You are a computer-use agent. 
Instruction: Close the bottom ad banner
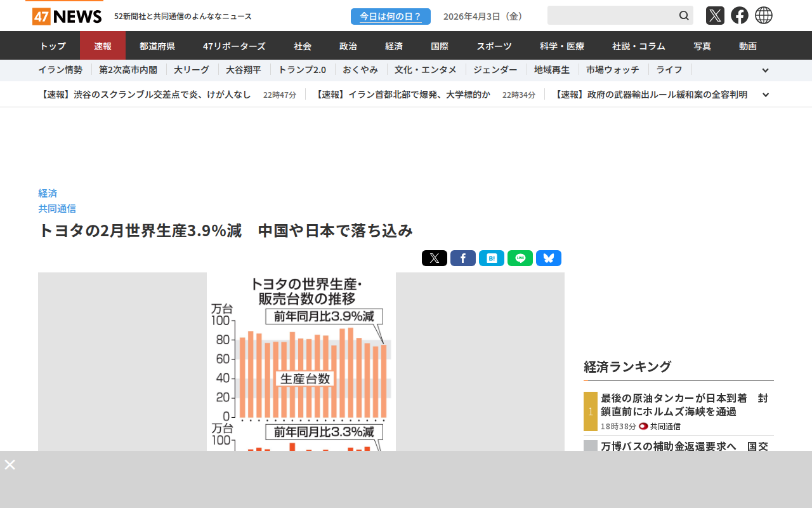10,465
